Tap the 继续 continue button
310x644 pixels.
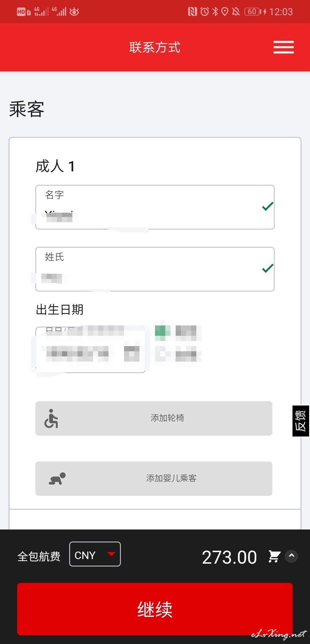155,609
